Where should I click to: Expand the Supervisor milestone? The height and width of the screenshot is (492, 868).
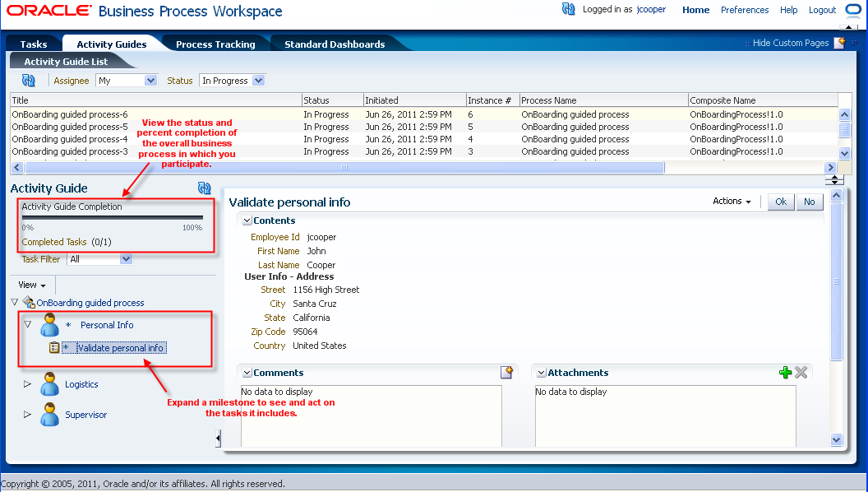(x=27, y=415)
